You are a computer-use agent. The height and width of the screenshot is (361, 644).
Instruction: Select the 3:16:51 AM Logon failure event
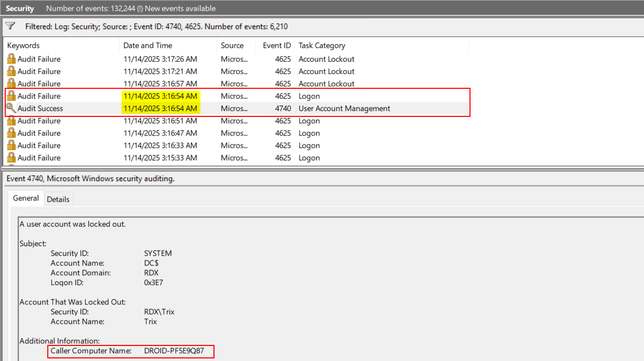point(160,121)
